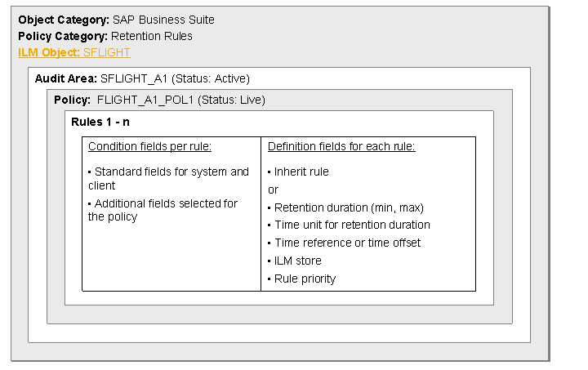Viewport: 588px width, 370px height.
Task: Click 'Additional fields selected for the policy' bullet
Action: click(x=163, y=210)
